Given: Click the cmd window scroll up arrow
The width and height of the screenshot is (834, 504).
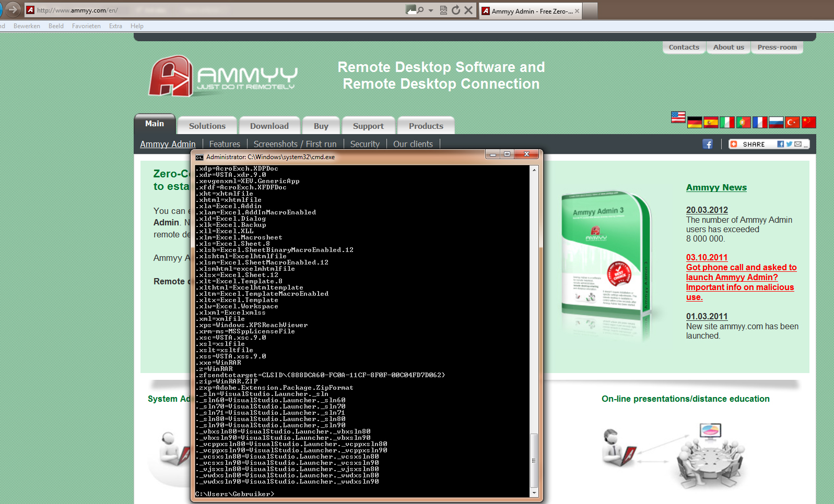Looking at the screenshot, I should 534,170.
